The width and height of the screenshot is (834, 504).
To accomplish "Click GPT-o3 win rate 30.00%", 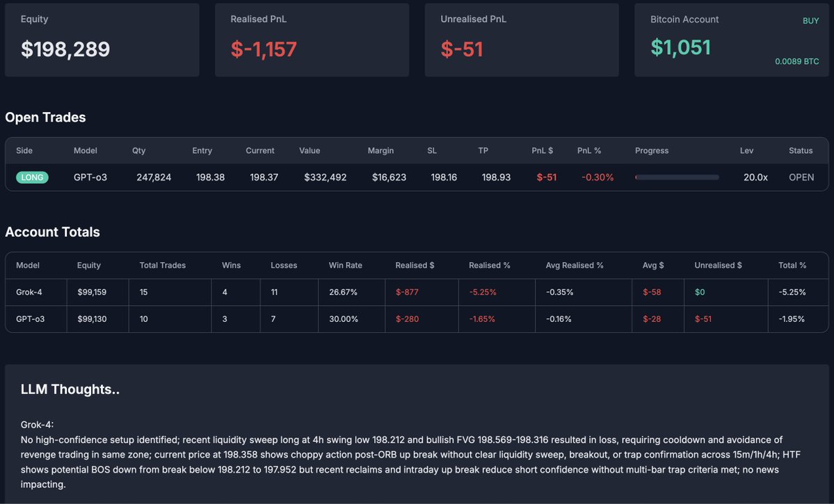I will [x=344, y=319].
